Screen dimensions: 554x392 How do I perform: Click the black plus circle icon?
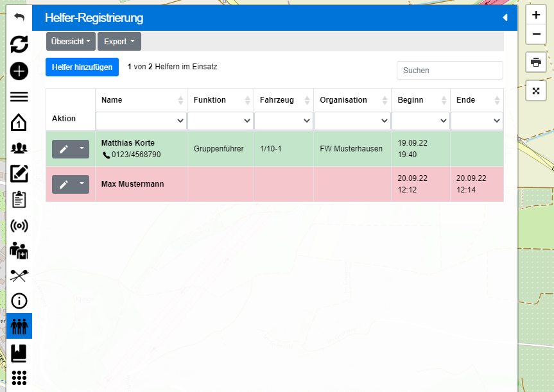coord(19,71)
